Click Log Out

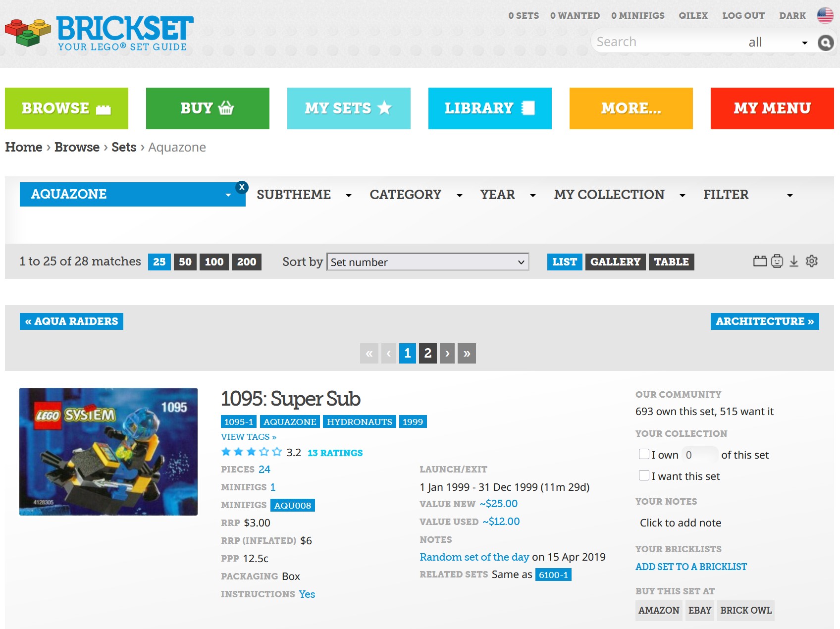coord(743,16)
